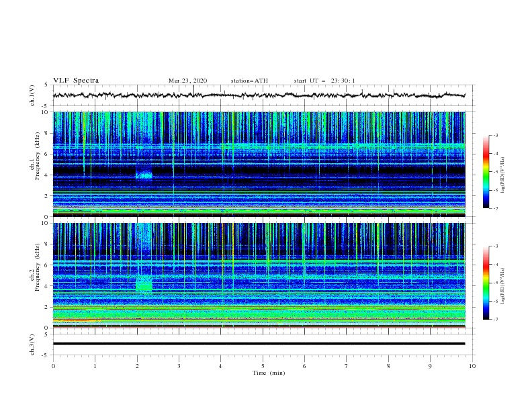Click the 'ch.1(V)' waveform axis label
Image resolution: width=532 pixels, height=411 pixels.
[32, 95]
